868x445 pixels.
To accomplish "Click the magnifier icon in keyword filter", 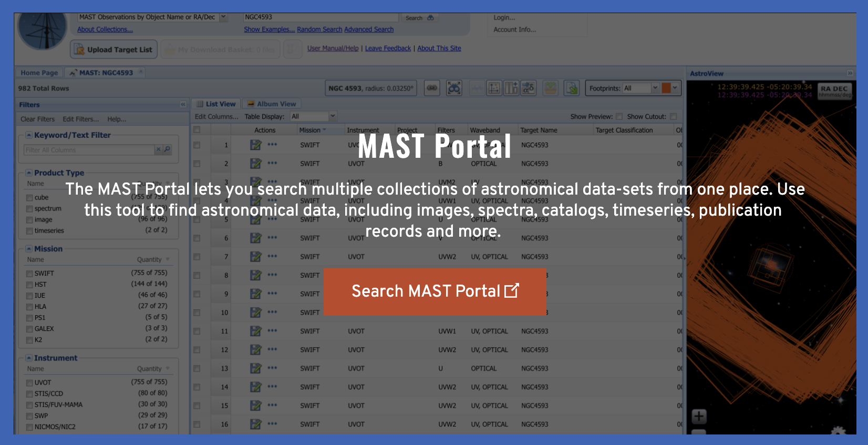I will (x=167, y=150).
